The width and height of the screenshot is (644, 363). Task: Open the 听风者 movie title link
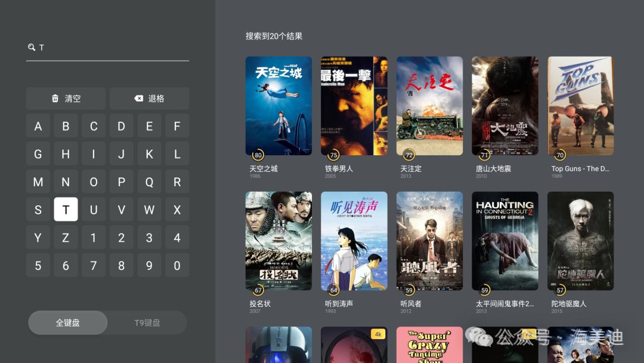coord(411,303)
